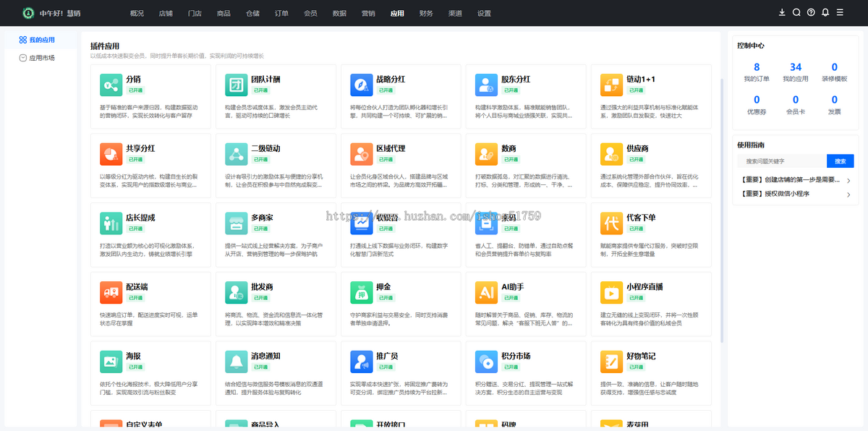The width and height of the screenshot is (868, 431).
Task: Open the 小程序直播 play icon
Action: [611, 293]
